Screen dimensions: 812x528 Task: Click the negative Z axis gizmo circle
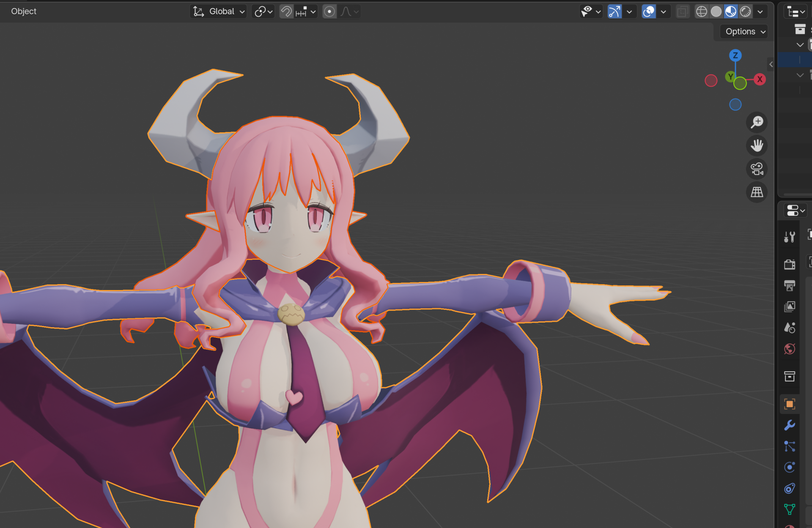click(x=735, y=104)
